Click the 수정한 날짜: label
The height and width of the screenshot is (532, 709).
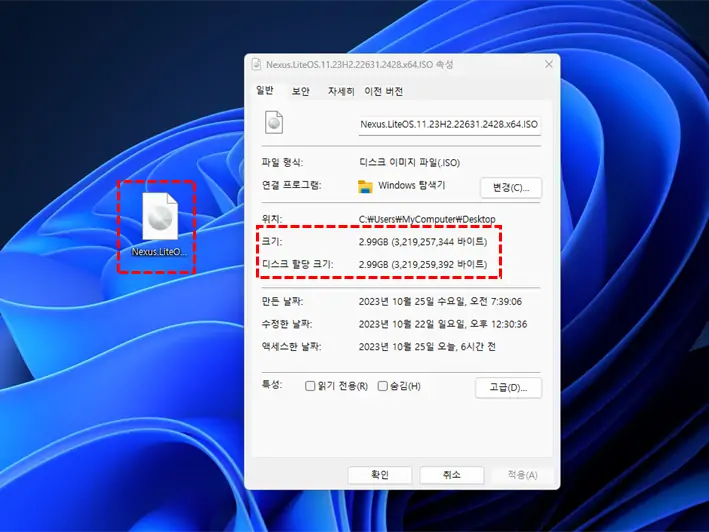(287, 324)
